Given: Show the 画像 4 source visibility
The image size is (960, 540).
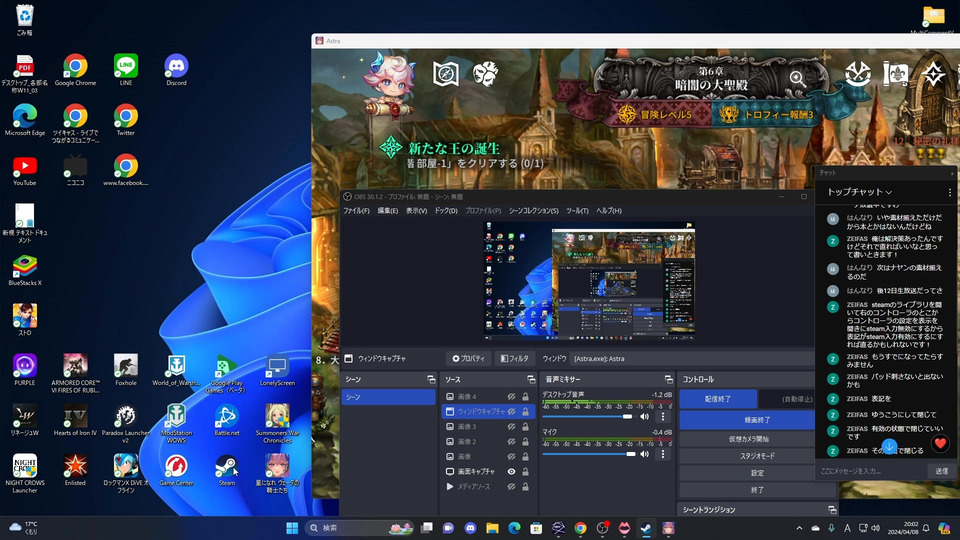Looking at the screenshot, I should 511,397.
